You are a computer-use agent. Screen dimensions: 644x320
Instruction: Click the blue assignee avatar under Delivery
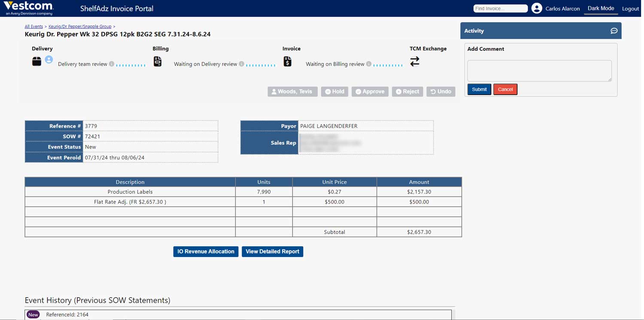49,60
